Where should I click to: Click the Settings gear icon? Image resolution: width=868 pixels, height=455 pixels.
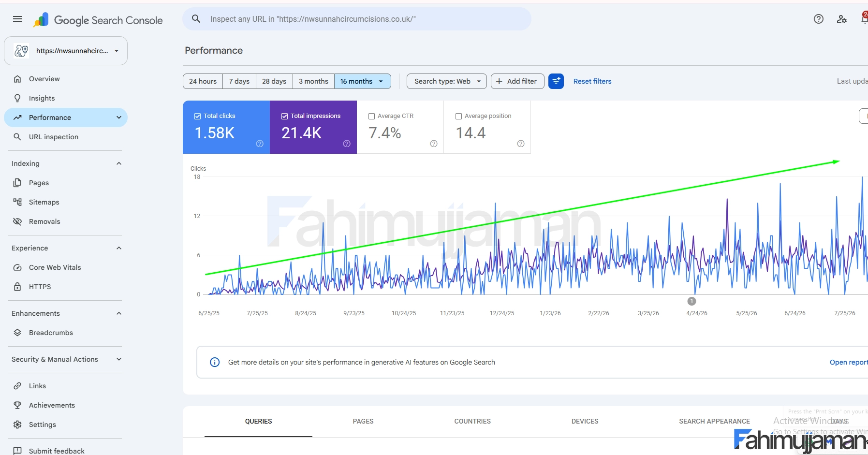pos(17,425)
